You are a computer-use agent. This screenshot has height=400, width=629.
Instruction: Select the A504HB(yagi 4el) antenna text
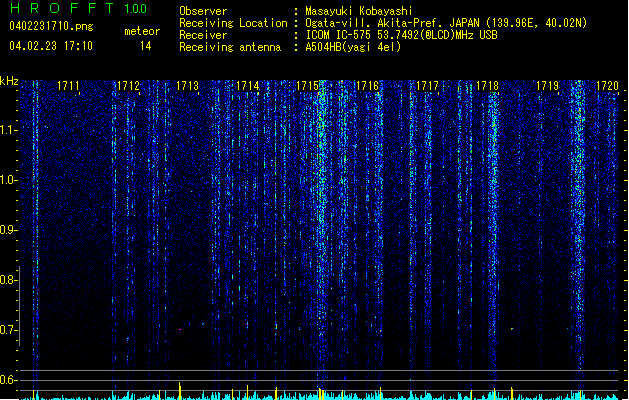tap(353, 47)
